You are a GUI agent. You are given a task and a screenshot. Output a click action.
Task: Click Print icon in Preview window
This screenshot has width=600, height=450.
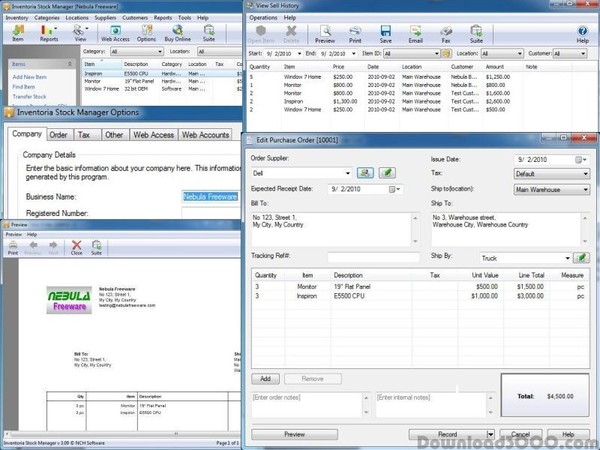point(13,248)
